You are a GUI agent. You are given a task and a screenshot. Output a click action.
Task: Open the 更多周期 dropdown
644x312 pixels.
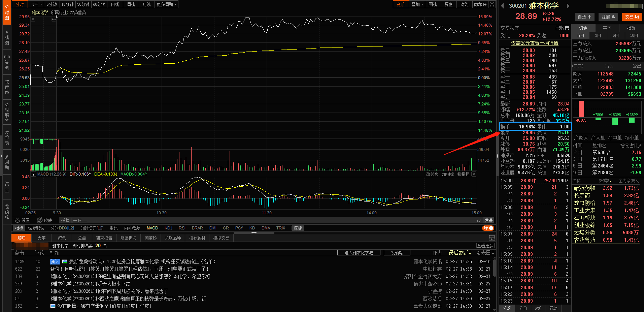pyautogui.click(x=166, y=4)
